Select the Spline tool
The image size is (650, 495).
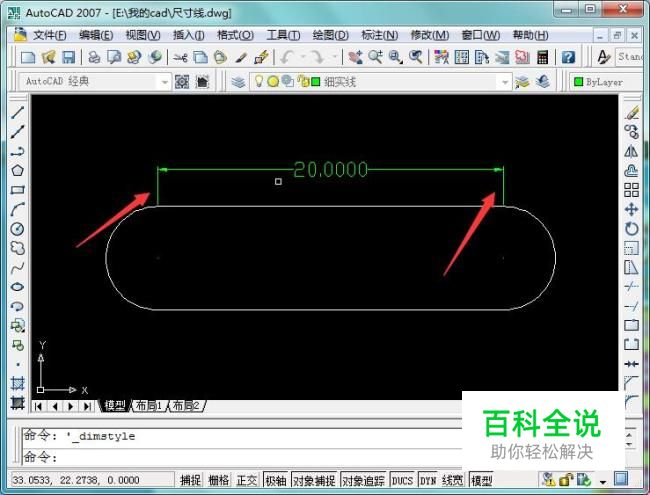coord(17,267)
